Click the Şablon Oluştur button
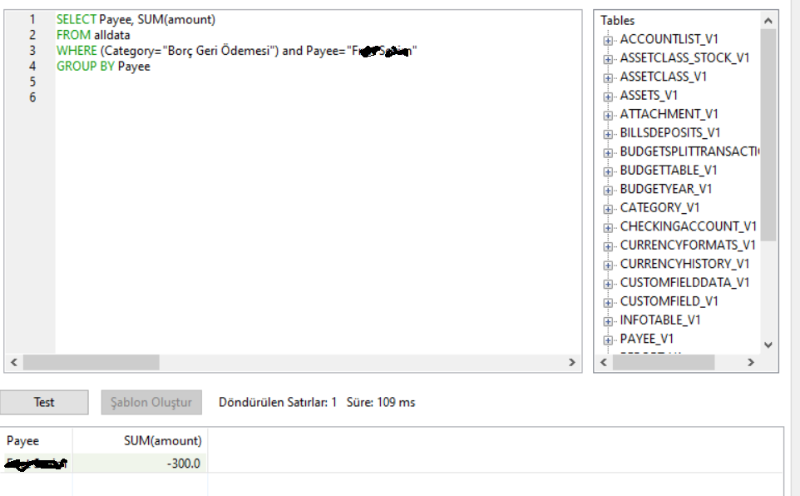800x496 pixels. click(151, 403)
